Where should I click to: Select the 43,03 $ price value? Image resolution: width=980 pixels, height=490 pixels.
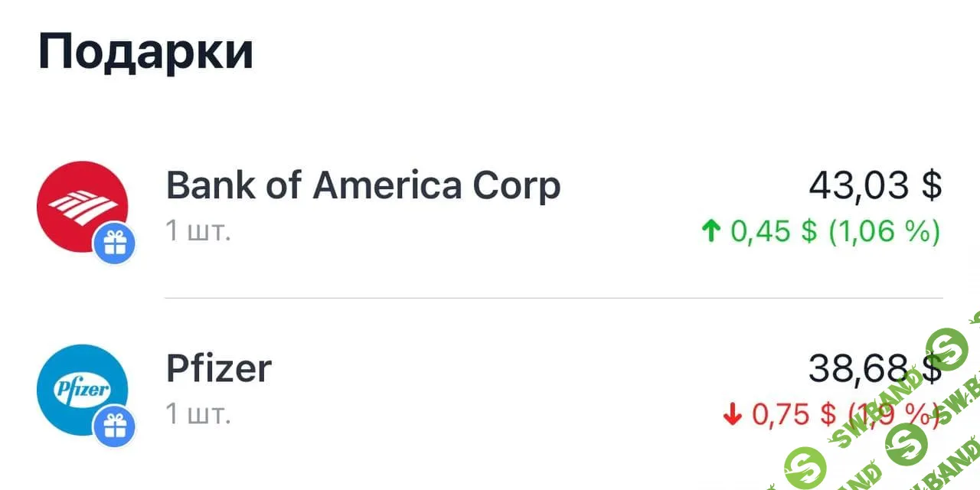coord(875,186)
